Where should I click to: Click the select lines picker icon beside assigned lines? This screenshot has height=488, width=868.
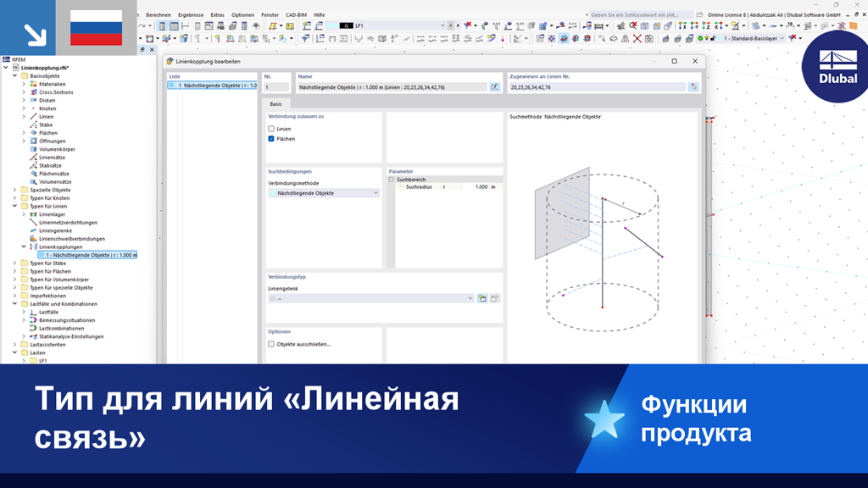click(x=693, y=87)
